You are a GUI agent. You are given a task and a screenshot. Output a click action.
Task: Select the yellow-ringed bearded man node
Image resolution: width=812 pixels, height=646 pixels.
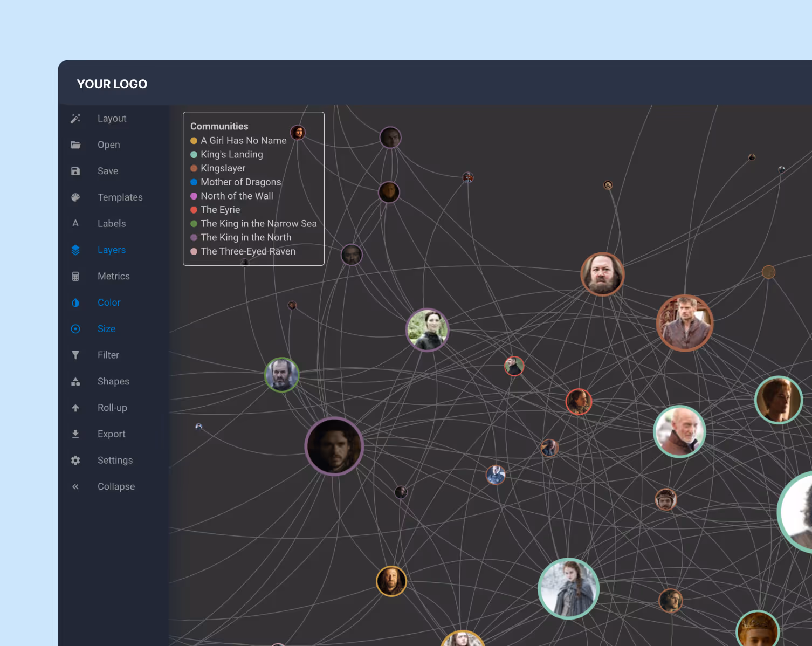(391, 581)
